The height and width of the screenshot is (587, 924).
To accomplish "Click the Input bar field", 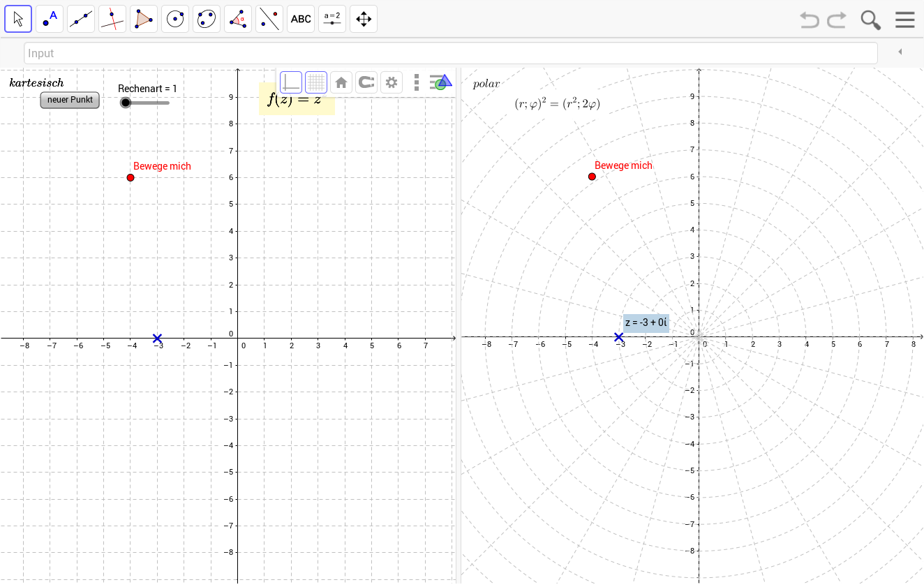I will point(451,53).
